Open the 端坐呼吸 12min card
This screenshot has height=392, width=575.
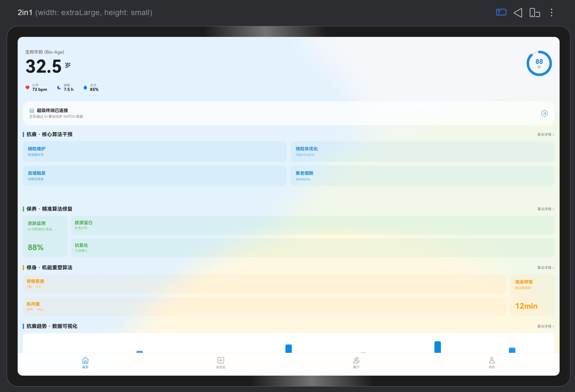532,295
